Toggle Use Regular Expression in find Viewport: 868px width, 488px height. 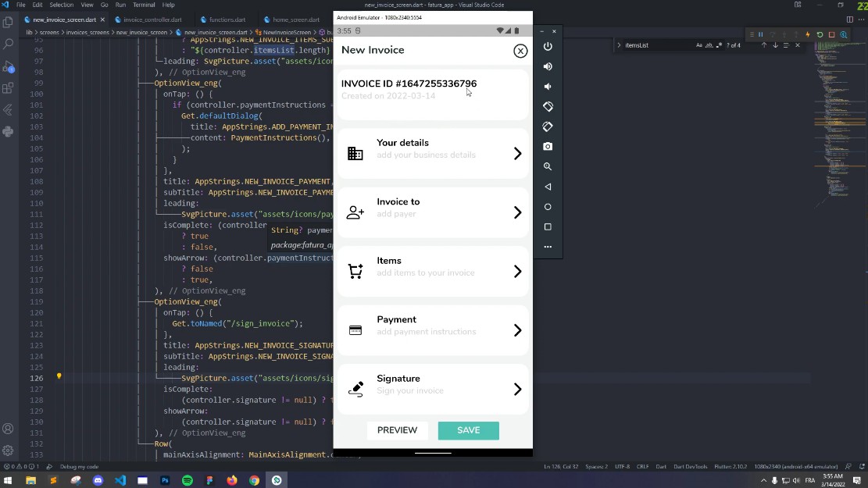(x=719, y=45)
